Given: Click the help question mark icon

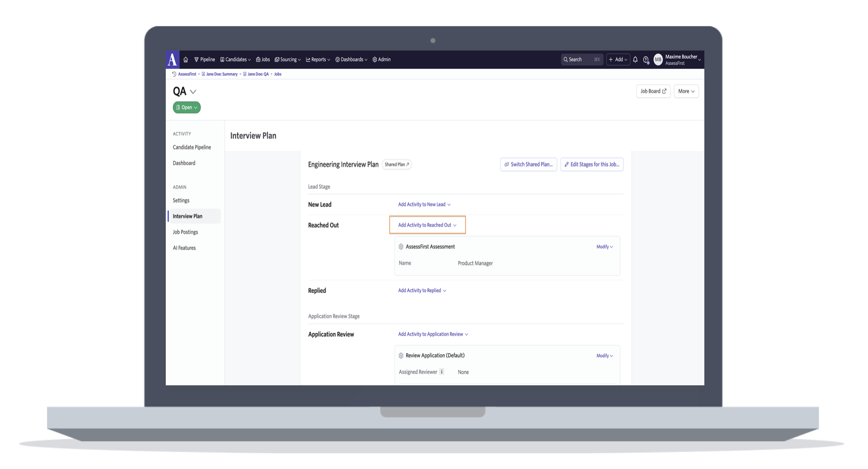Looking at the screenshot, I should (646, 59).
